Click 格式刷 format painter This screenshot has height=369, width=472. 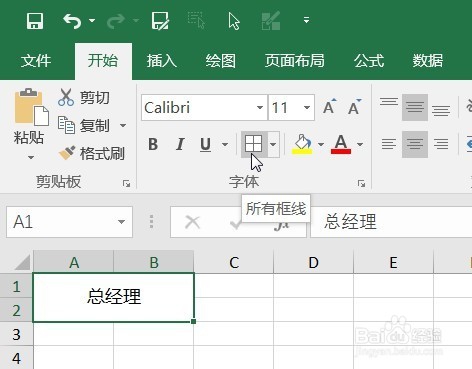click(x=92, y=153)
